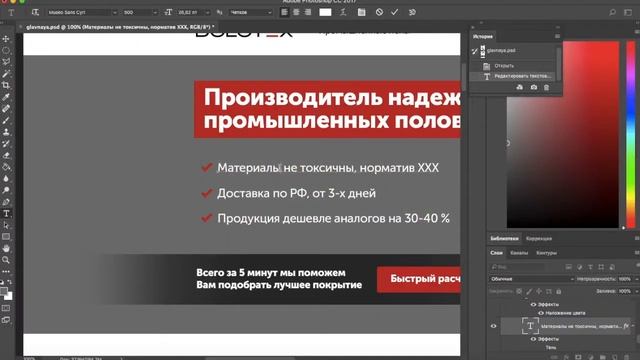The image size is (640, 360).
Task: Filter layers by type text icon
Action: click(x=590, y=267)
